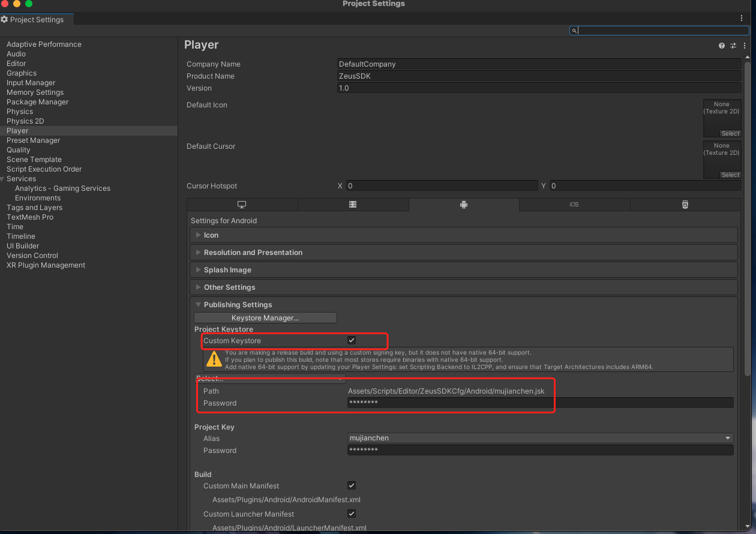Image resolution: width=756 pixels, height=534 pixels.
Task: Click the vertical scrollbar in Player panel
Action: pos(747,216)
